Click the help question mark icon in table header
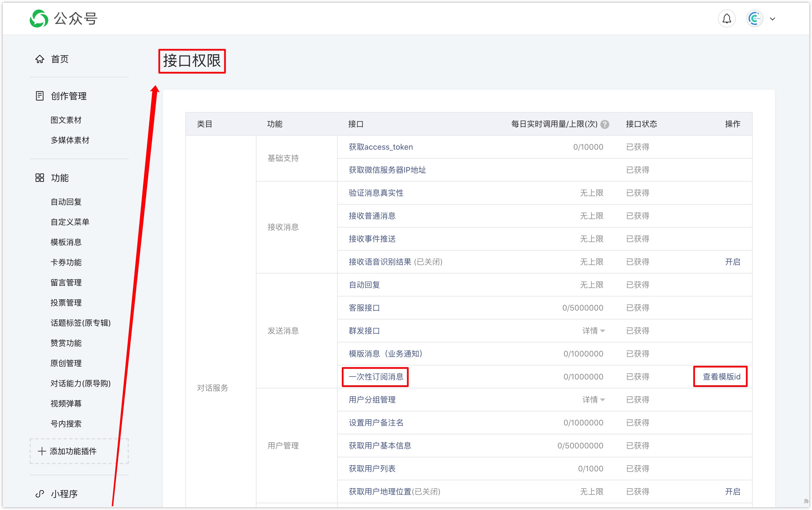Screen dimensions: 812x510 coord(605,124)
